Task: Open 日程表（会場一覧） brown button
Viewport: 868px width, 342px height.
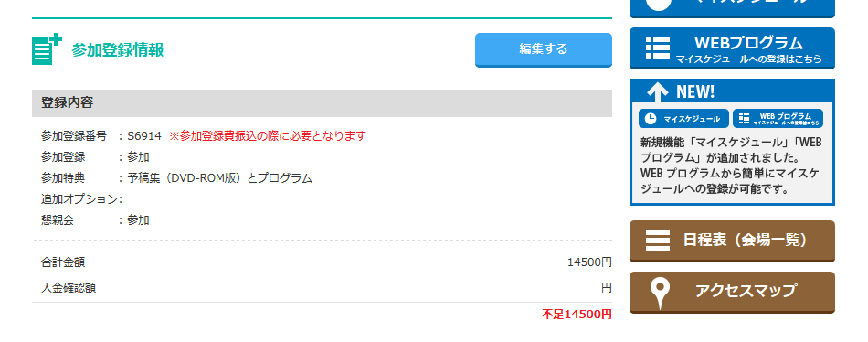Action: click(x=732, y=241)
